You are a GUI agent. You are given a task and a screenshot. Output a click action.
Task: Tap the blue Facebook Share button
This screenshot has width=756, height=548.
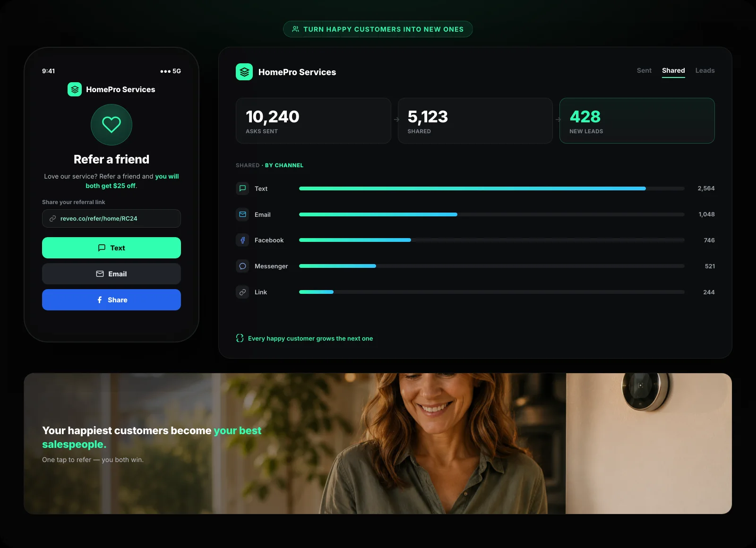click(112, 300)
